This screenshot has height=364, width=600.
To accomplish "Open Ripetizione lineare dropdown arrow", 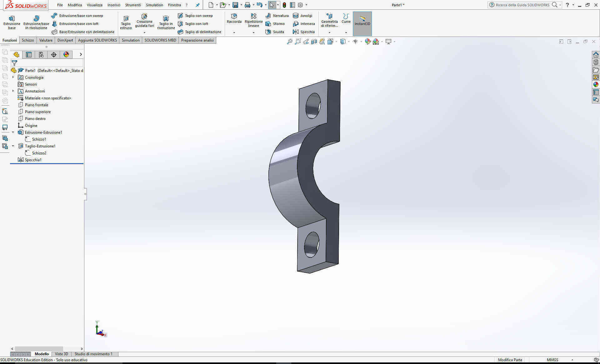I will [253, 32].
